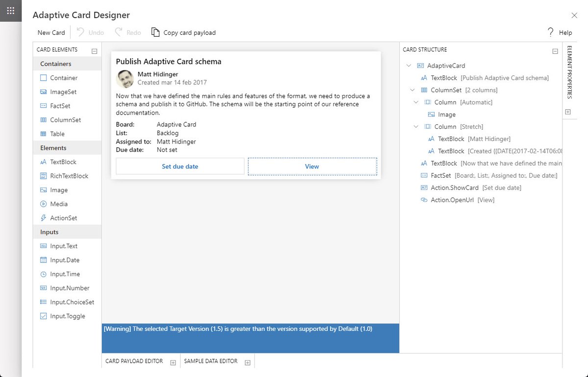Select the card title Publish Adaptive Card schema
The width and height of the screenshot is (588, 377).
169,62
